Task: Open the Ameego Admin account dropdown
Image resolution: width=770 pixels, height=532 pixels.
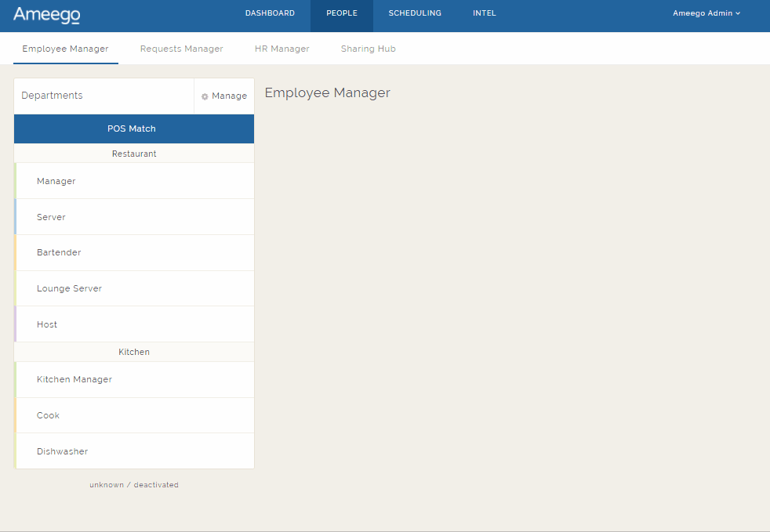Action: tap(705, 13)
